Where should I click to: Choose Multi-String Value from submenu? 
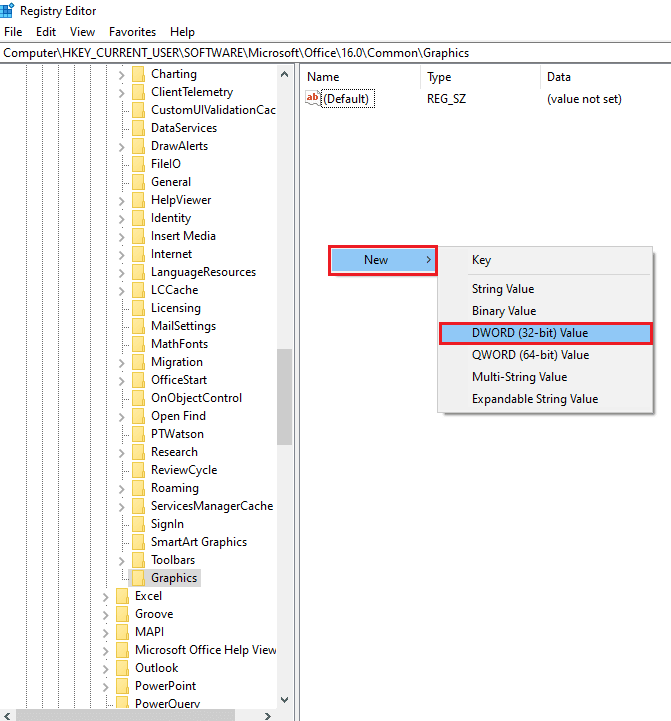tap(545, 377)
